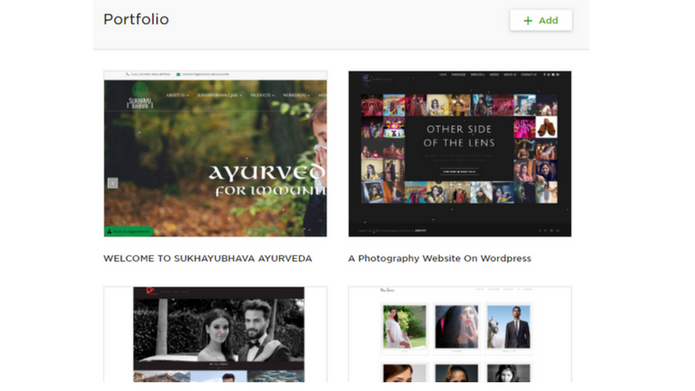Click the A Photography Website On Wordpress title
Image resolution: width=695 pixels, height=391 pixels.
(439, 258)
